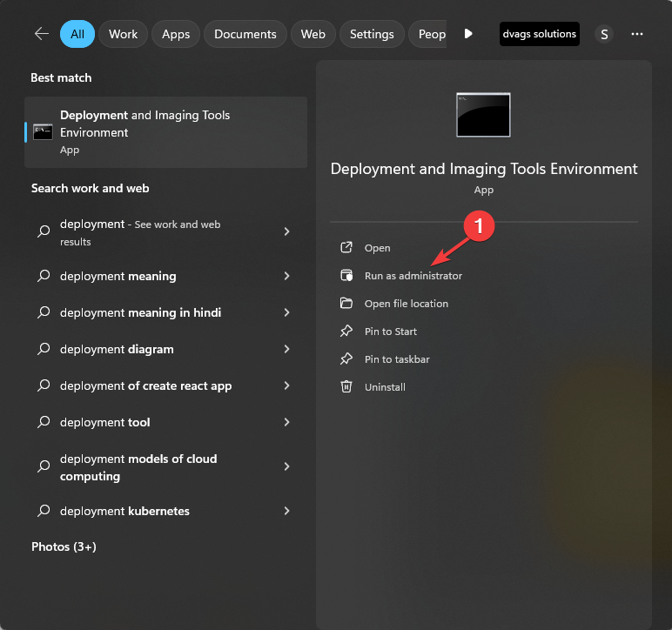
Task: Click the Open file location folder icon
Action: coord(346,303)
